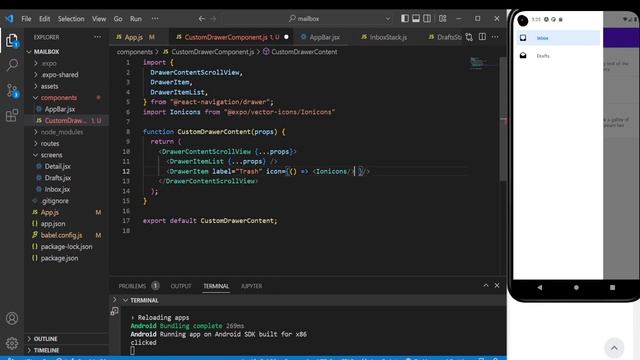The image size is (640, 360).
Task: Tap the Android home button on emulator
Action: 576,287
